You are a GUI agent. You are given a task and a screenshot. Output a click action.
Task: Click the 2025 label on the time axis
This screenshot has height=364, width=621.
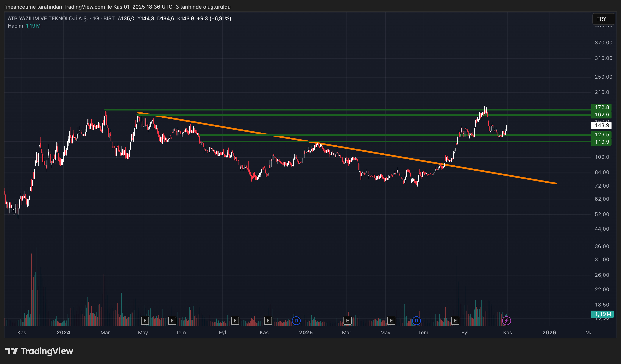(306, 333)
